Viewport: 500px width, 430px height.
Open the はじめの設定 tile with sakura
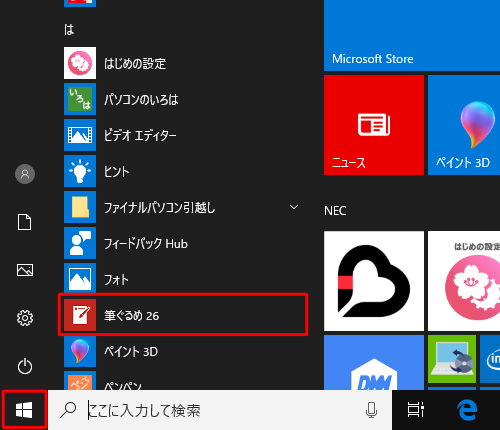(x=464, y=281)
